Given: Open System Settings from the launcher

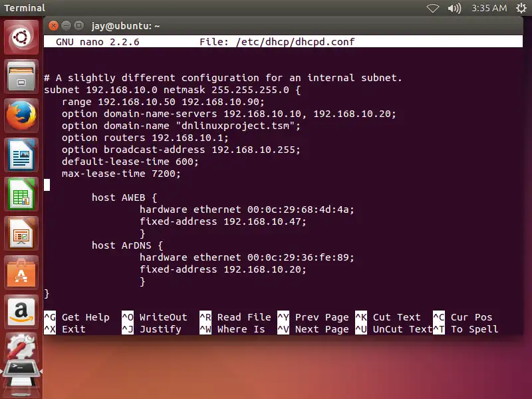Looking at the screenshot, I should 22,348.
